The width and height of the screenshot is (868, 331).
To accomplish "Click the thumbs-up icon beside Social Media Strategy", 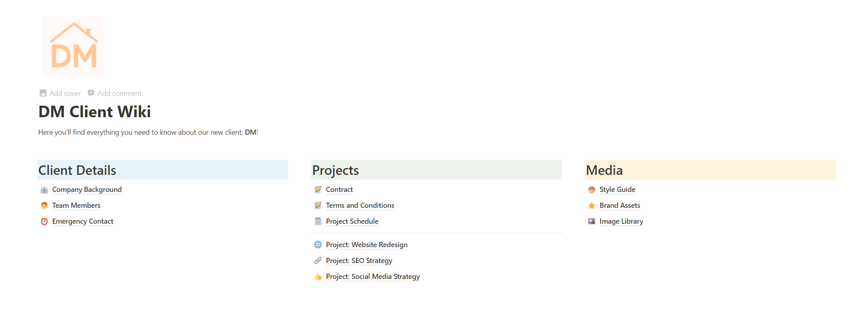I will point(318,277).
